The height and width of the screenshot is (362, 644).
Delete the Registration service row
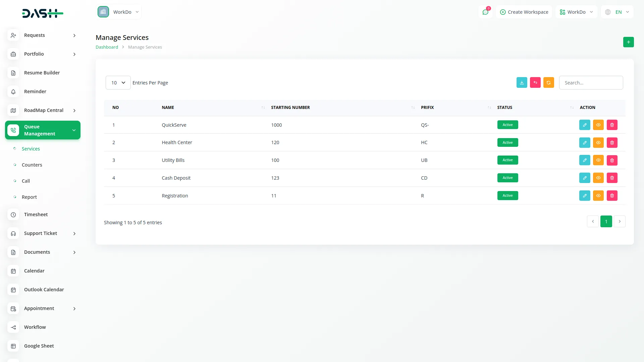(612, 195)
